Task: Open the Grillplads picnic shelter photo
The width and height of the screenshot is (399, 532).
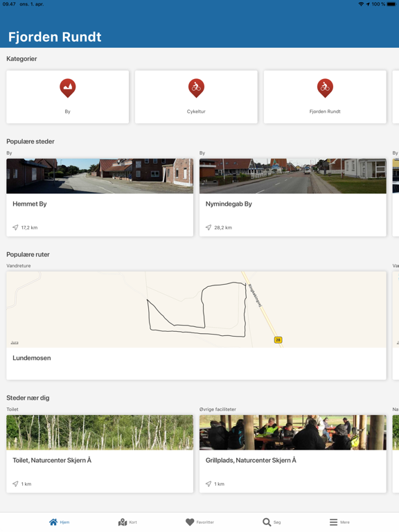Action: (293, 432)
